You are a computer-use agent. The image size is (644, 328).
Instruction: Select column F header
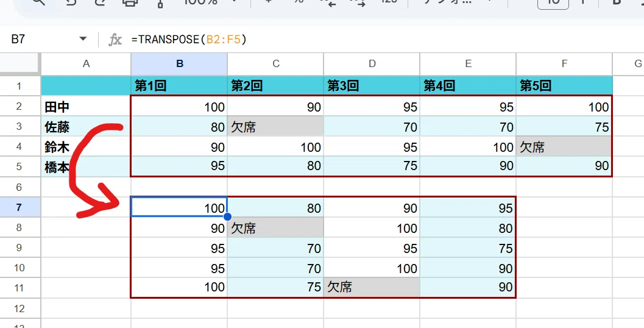pyautogui.click(x=564, y=63)
